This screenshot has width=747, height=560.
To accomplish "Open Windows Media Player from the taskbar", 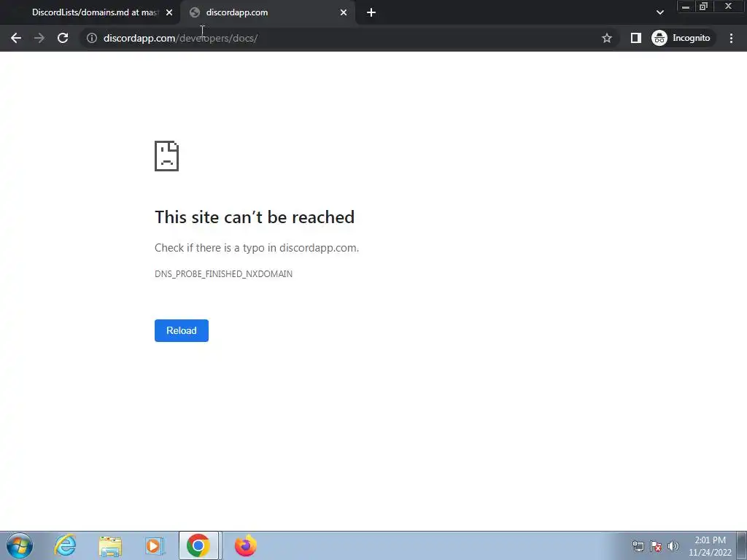I will tap(154, 545).
